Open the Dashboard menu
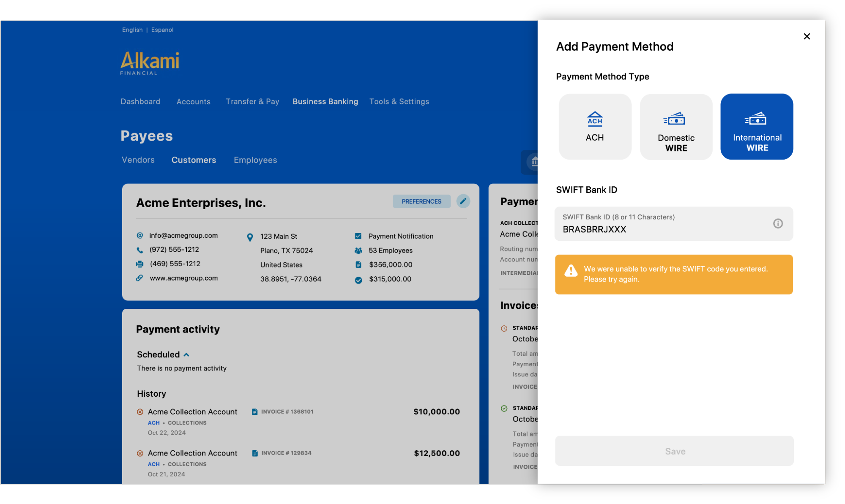Image resolution: width=845 pixels, height=504 pixels. point(140,101)
